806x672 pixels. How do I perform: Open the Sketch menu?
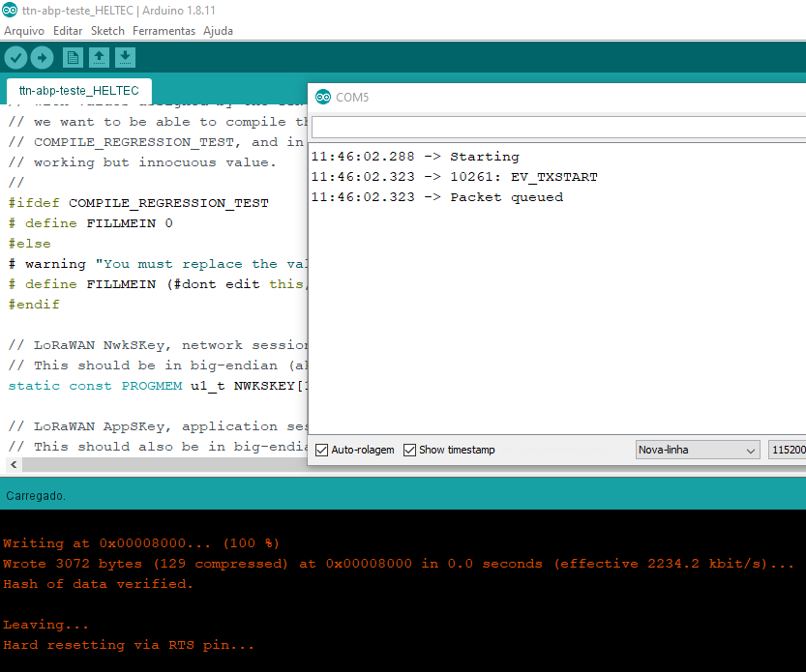107,31
